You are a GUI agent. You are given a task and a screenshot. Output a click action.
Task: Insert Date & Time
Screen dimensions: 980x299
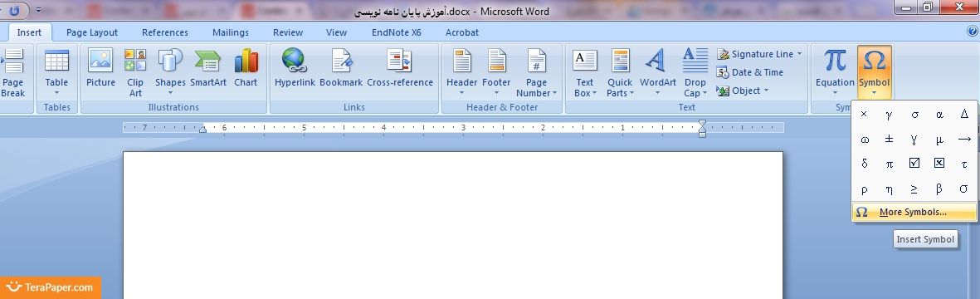click(750, 72)
